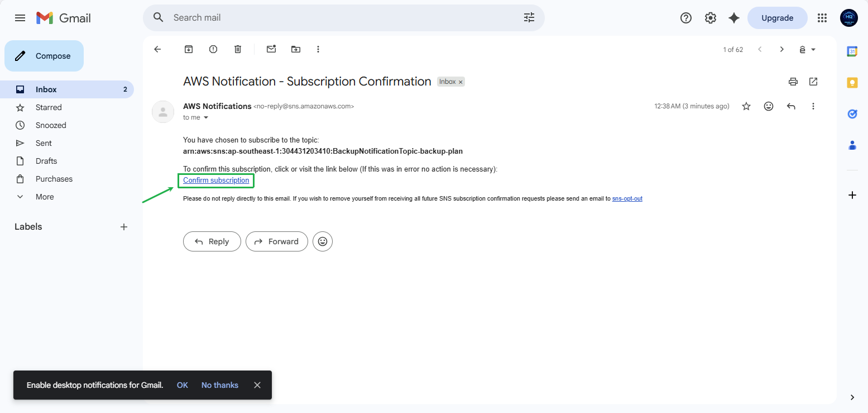
Task: Create a new label with plus icon
Action: (x=124, y=227)
